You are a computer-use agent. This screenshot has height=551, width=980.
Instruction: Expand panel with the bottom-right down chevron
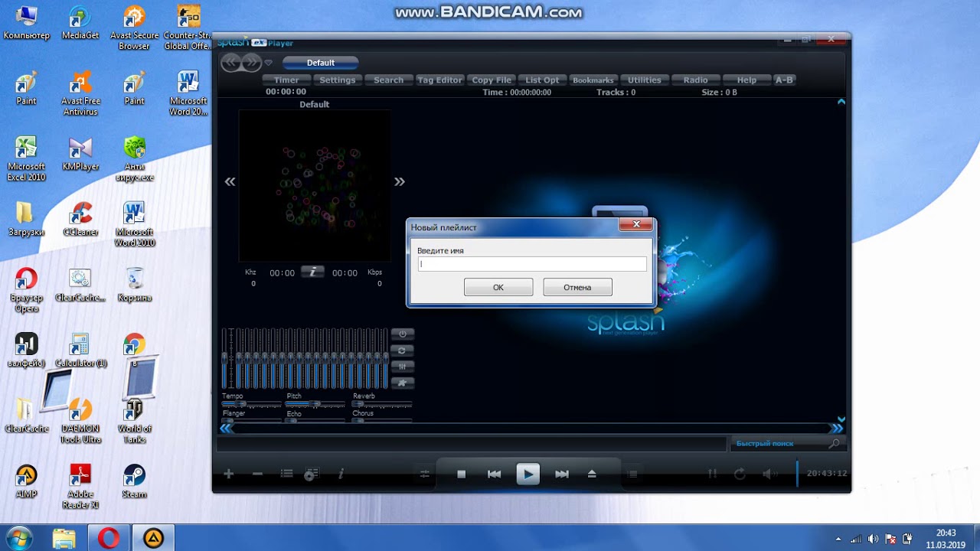[x=841, y=419]
